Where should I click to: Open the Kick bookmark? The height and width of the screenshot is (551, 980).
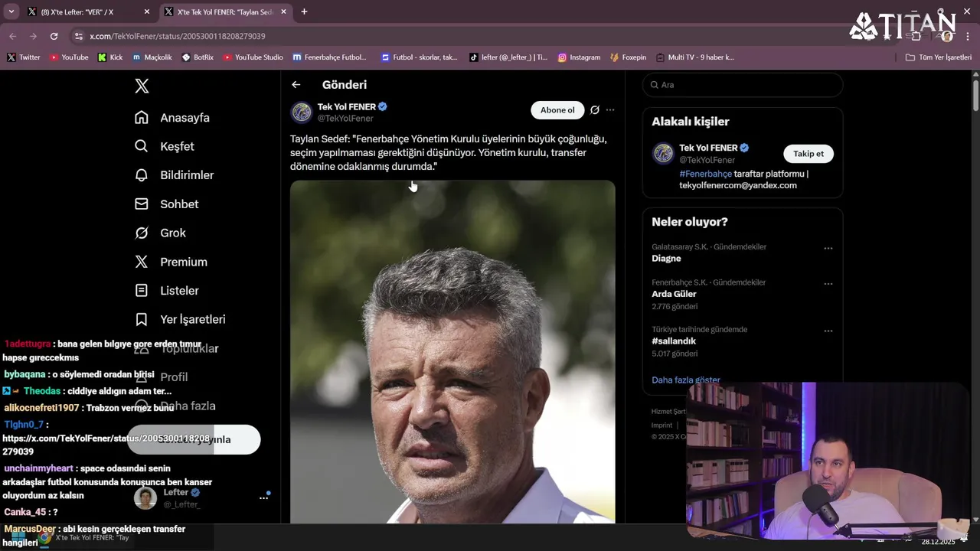pyautogui.click(x=110, y=57)
